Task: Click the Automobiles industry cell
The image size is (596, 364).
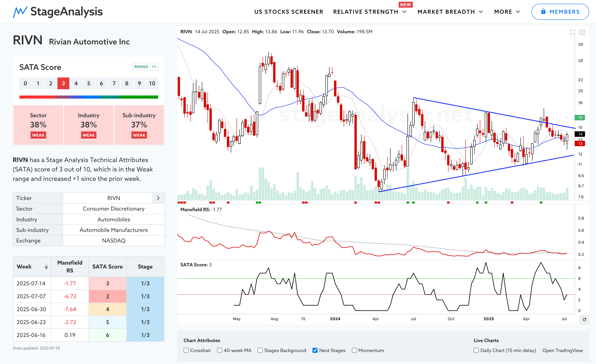Action: (x=114, y=219)
